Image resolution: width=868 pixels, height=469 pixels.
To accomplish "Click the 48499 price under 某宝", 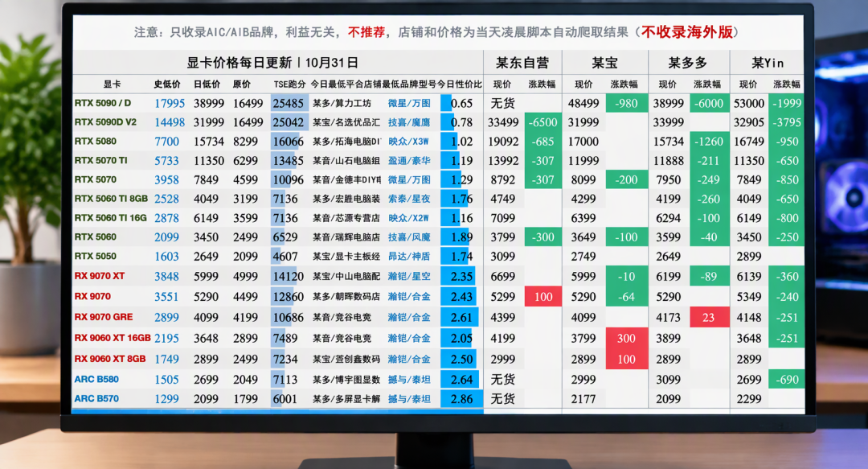I will click(583, 103).
